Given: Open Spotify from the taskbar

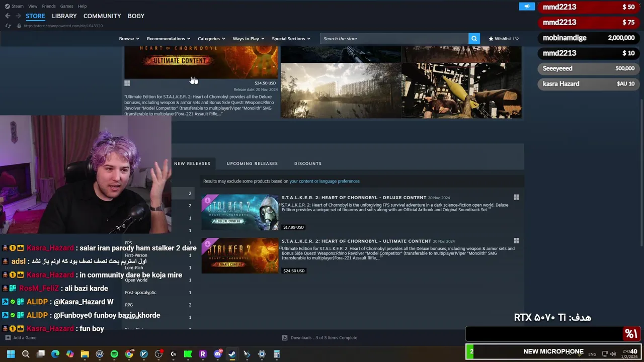Looking at the screenshot, I should pos(114,354).
